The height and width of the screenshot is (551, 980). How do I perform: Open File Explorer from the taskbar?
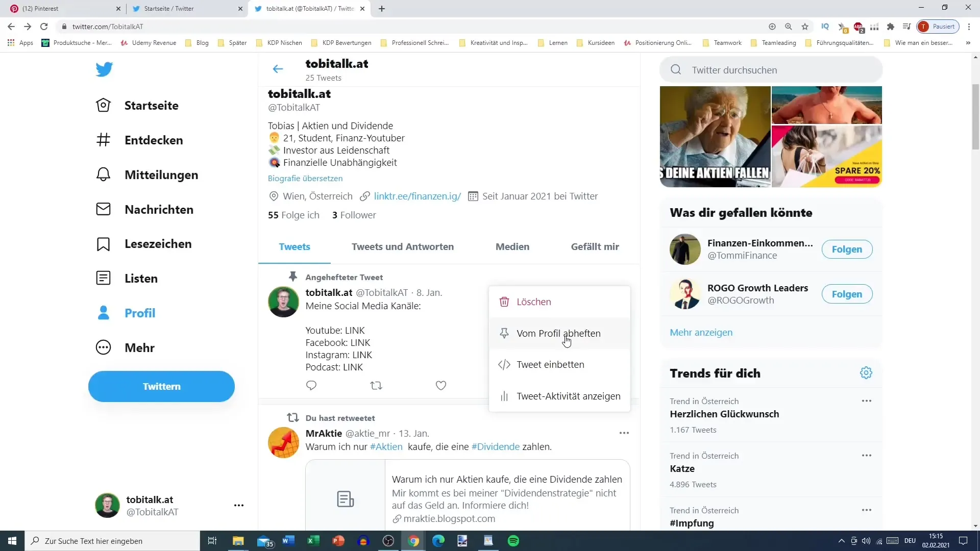238,541
